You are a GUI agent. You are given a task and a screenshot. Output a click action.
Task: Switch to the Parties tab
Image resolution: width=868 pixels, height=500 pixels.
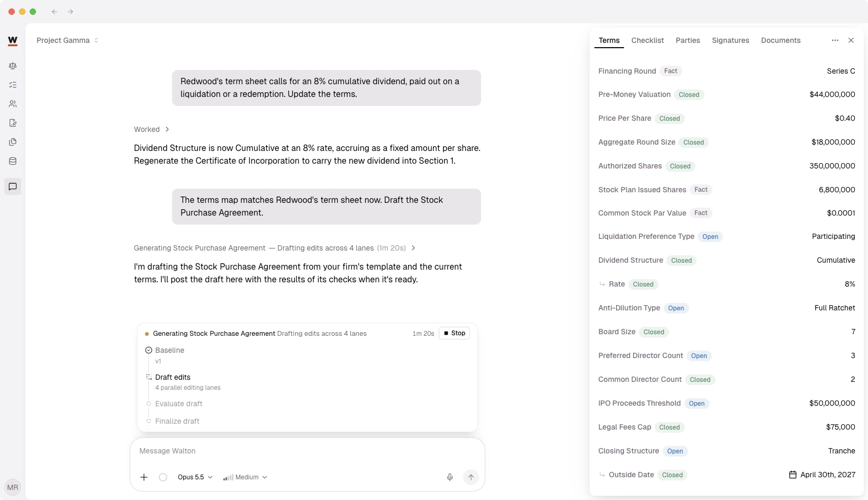pos(688,40)
